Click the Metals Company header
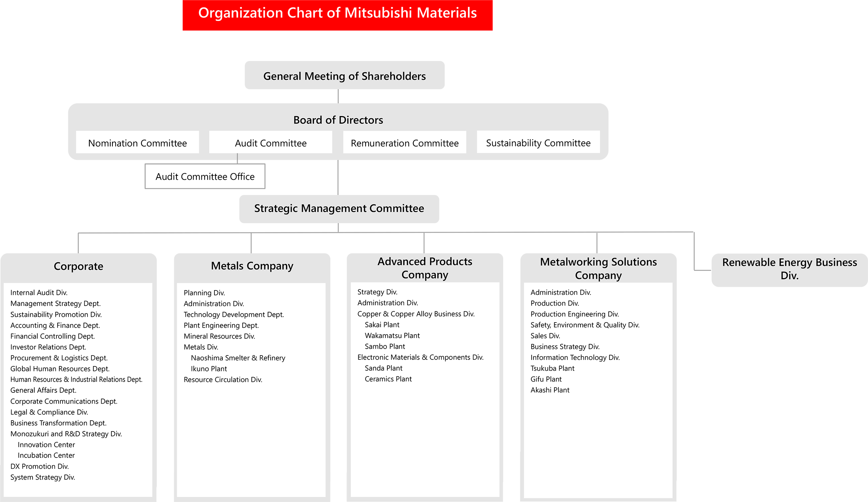 pyautogui.click(x=252, y=267)
